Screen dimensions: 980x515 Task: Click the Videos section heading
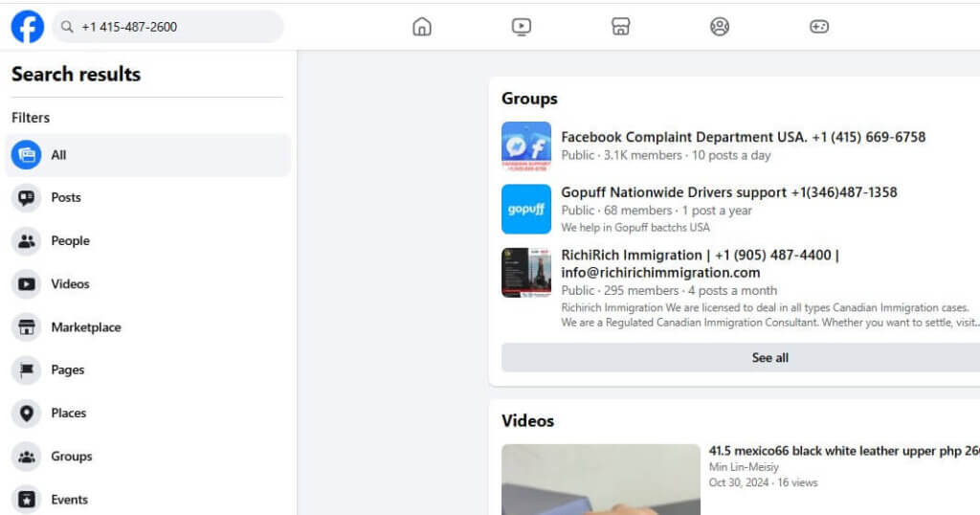tap(527, 420)
